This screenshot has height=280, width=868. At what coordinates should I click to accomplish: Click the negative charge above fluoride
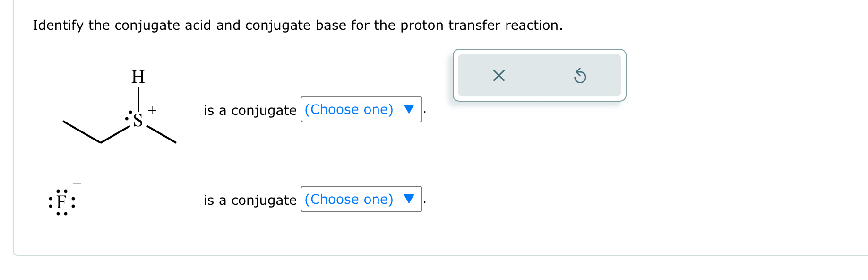click(x=77, y=184)
